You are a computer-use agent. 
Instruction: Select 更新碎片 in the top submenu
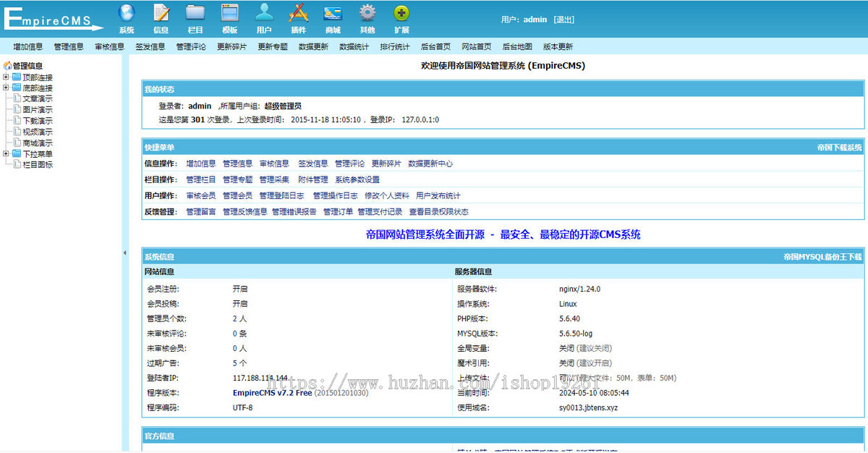click(x=231, y=47)
